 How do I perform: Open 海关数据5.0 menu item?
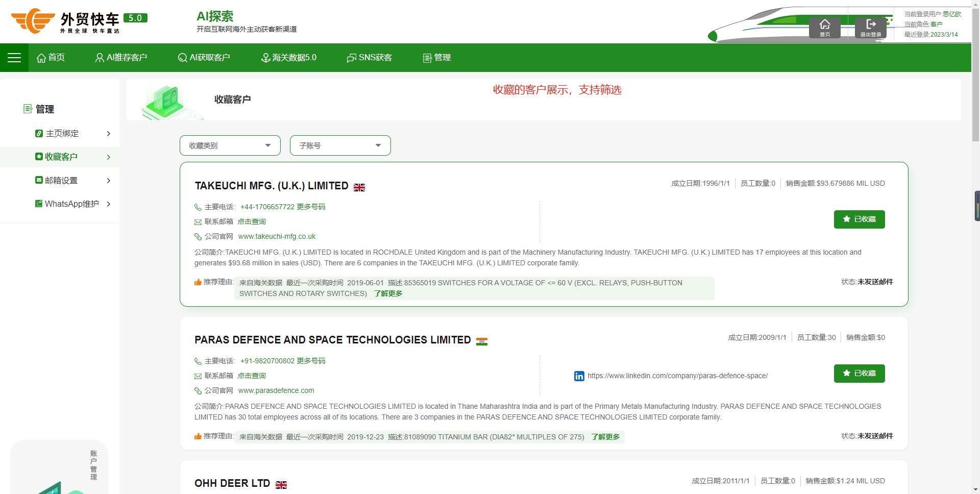[288, 58]
